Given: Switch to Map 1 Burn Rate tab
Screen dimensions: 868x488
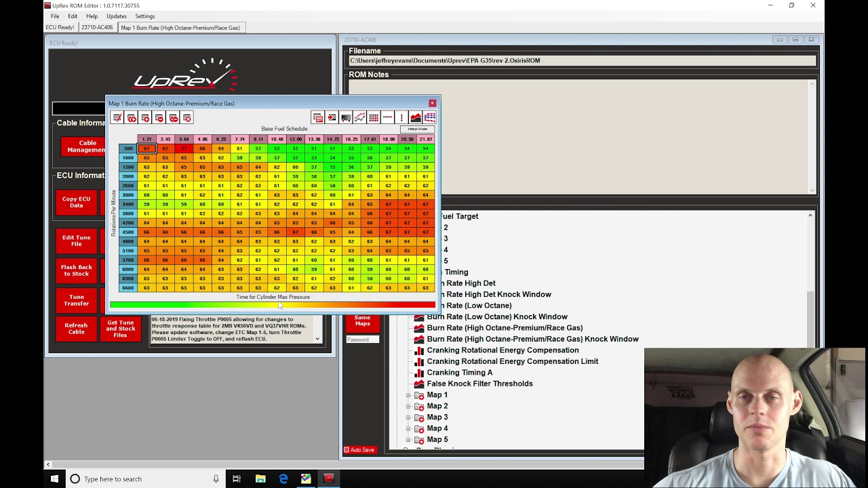Looking at the screenshot, I should coord(180,28).
